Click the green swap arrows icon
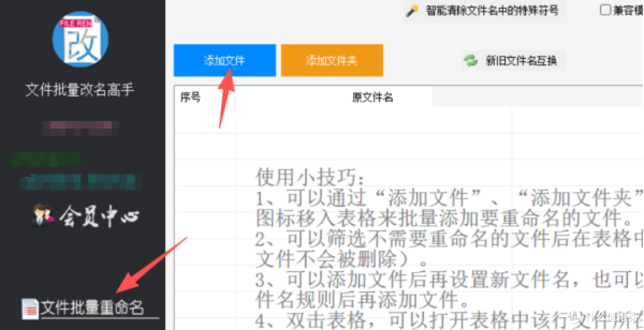 pos(470,61)
